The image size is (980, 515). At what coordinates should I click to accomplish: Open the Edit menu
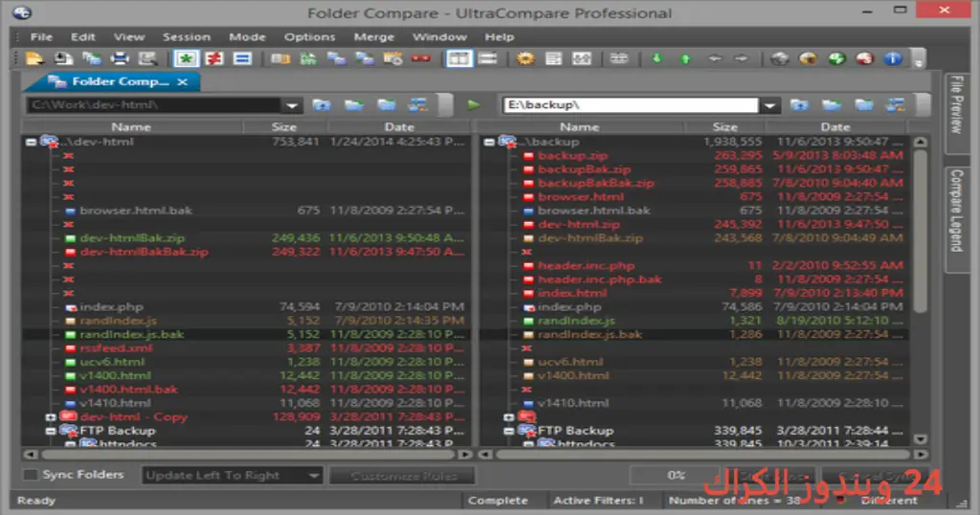[82, 37]
